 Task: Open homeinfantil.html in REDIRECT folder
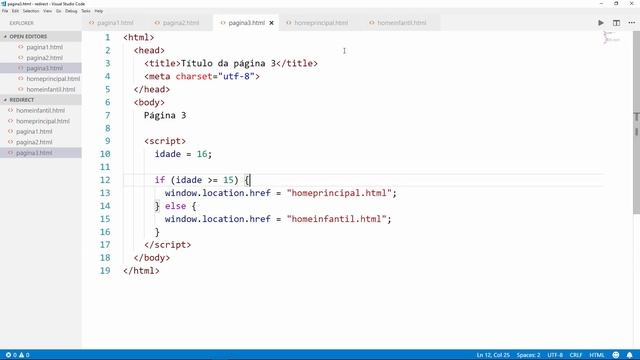pos(40,111)
